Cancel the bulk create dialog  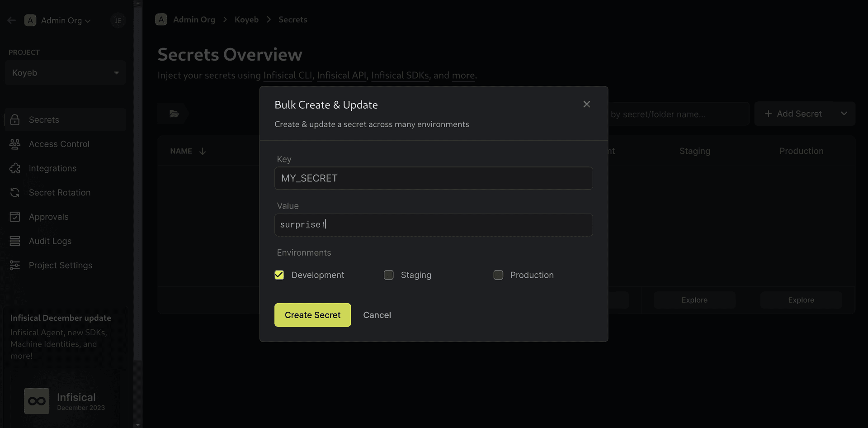377,315
